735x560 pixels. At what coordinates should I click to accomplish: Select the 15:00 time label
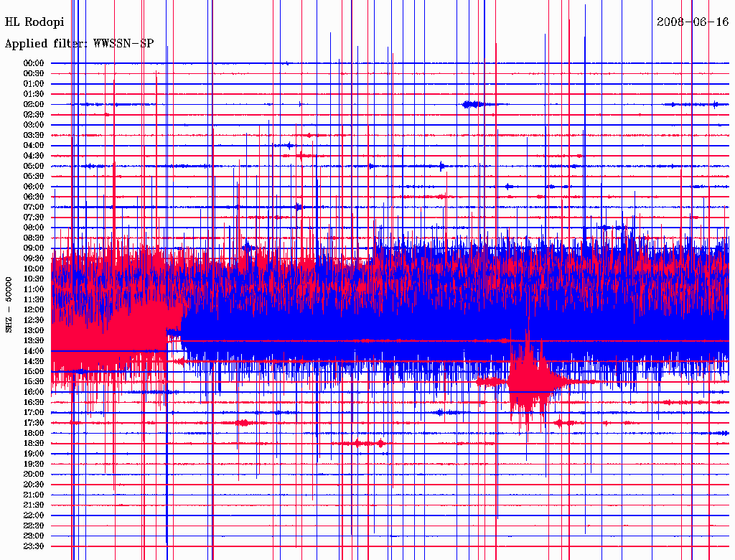(34, 371)
